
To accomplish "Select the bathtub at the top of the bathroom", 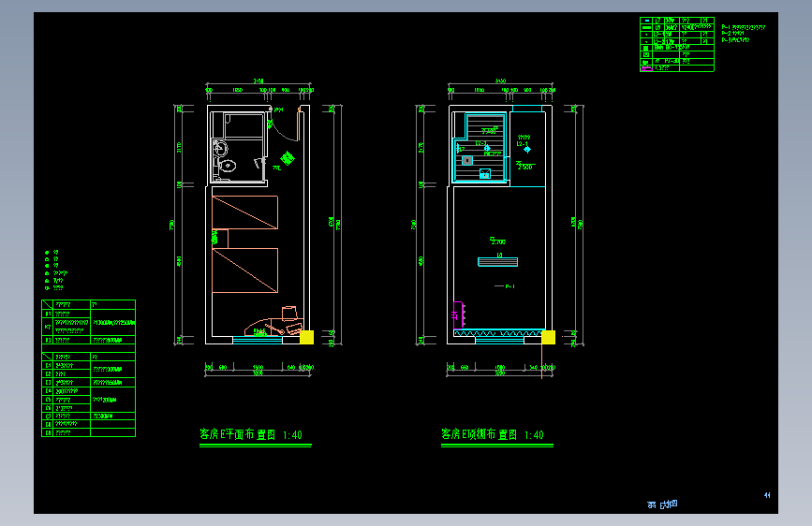I will (x=244, y=125).
